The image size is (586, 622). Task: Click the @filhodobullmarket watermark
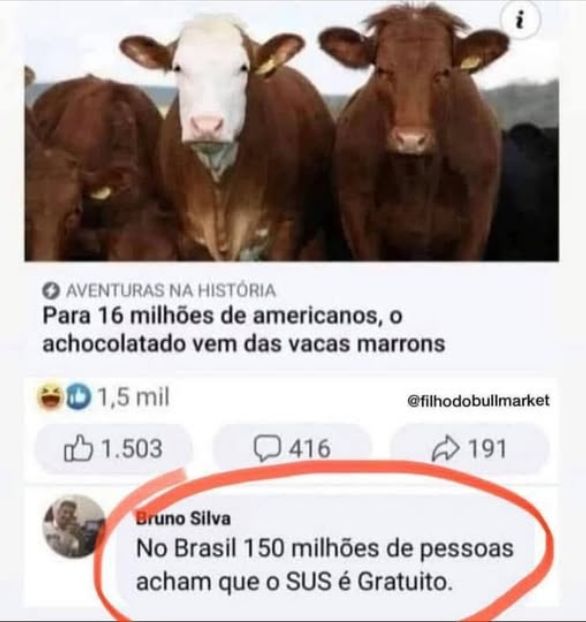(x=478, y=401)
